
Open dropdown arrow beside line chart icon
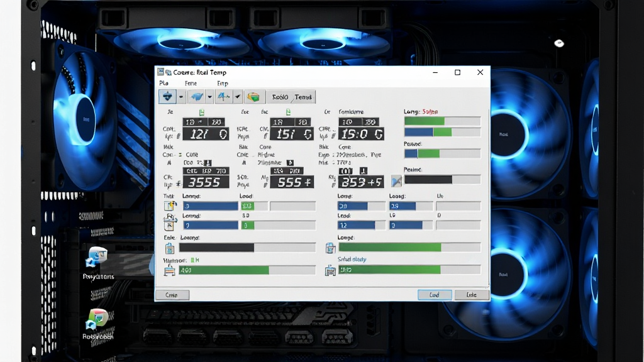point(237,97)
